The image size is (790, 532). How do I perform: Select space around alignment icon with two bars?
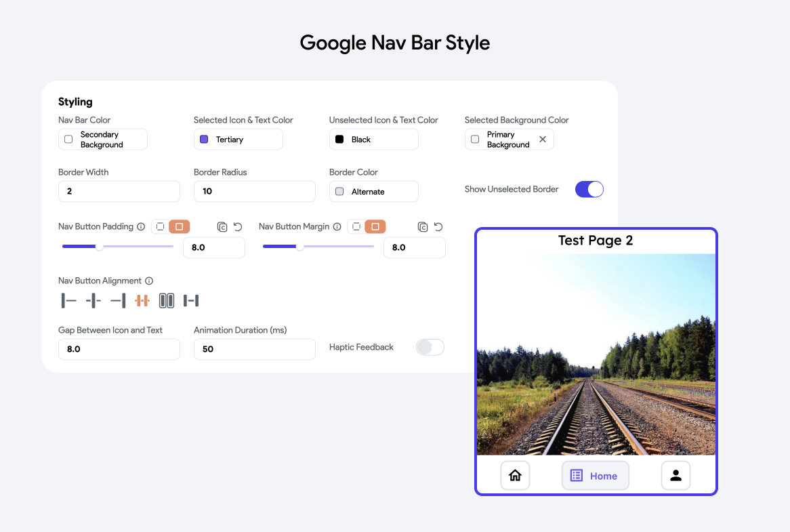(x=167, y=301)
